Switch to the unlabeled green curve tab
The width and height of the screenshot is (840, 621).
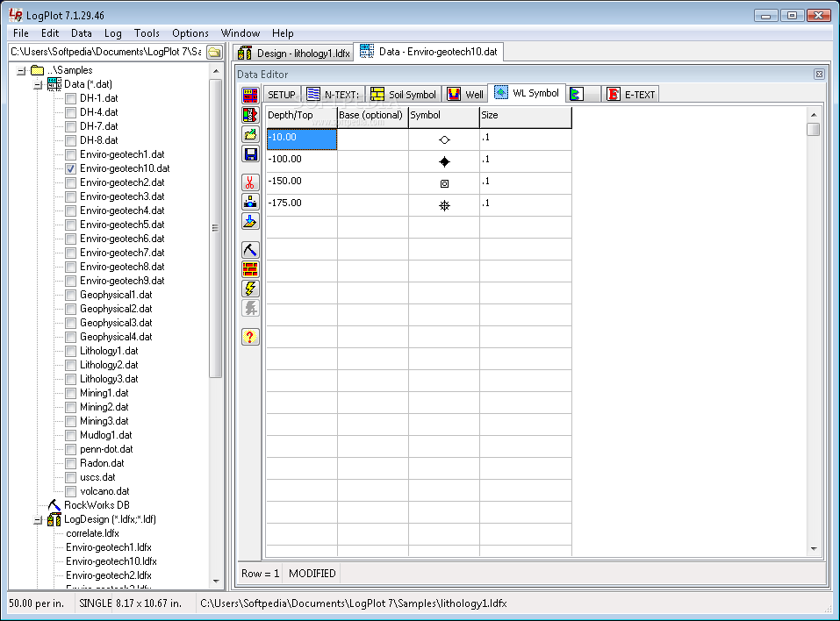click(x=584, y=94)
